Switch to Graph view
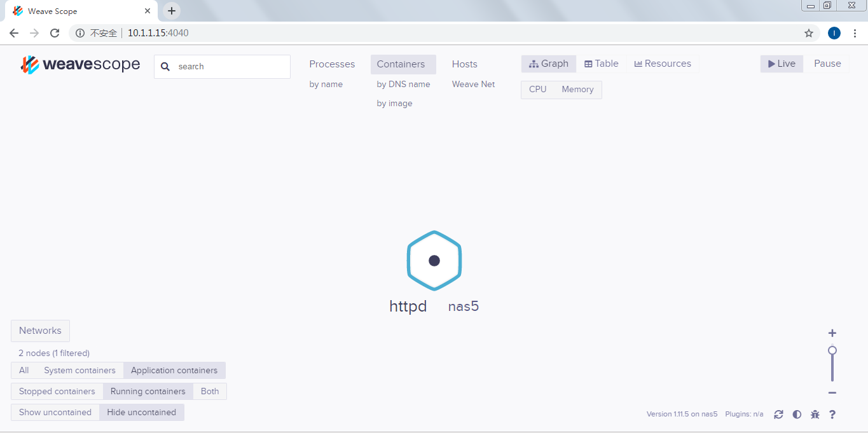Viewport: 868px width, 433px height. (549, 64)
